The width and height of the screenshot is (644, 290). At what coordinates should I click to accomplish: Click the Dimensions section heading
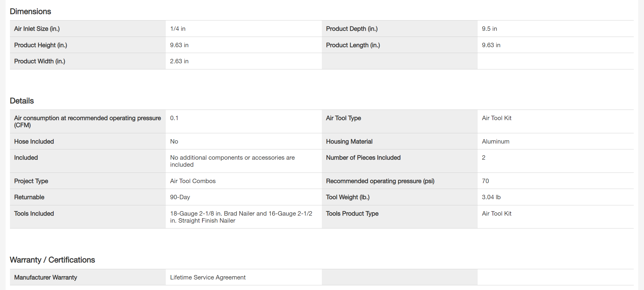point(30,11)
